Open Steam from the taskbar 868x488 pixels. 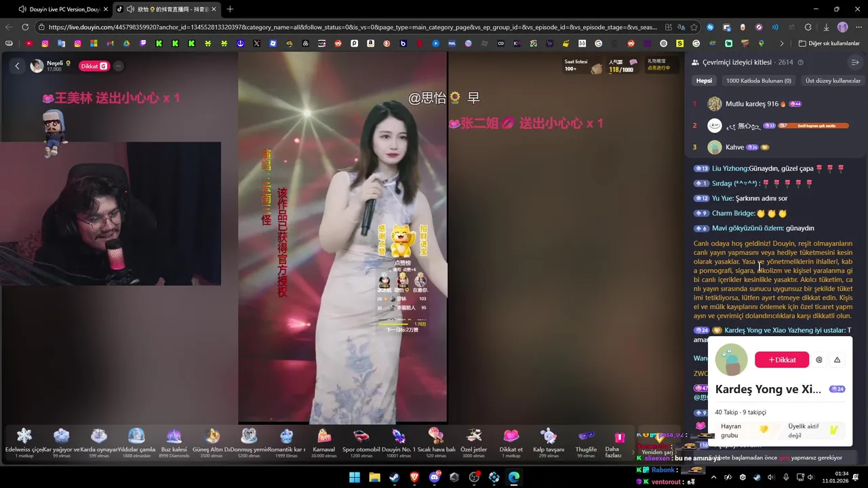(x=394, y=477)
